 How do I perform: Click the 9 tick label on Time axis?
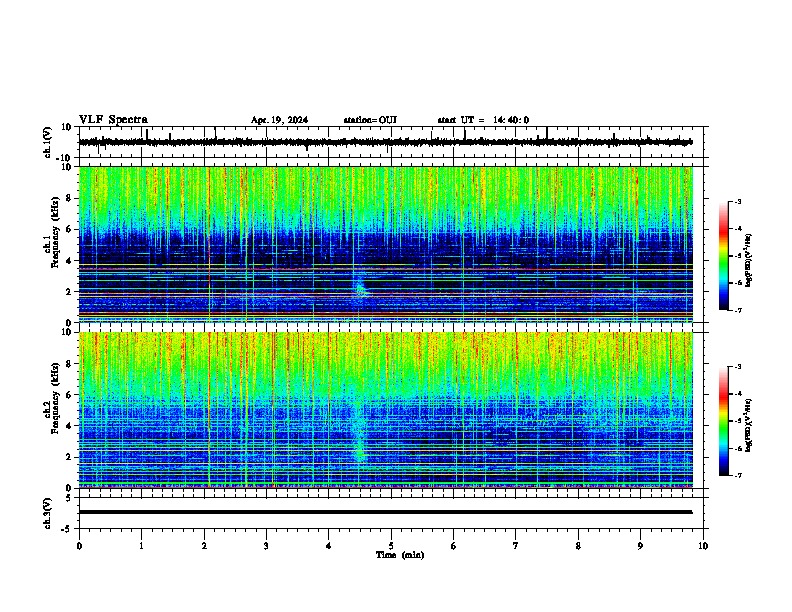coord(640,546)
